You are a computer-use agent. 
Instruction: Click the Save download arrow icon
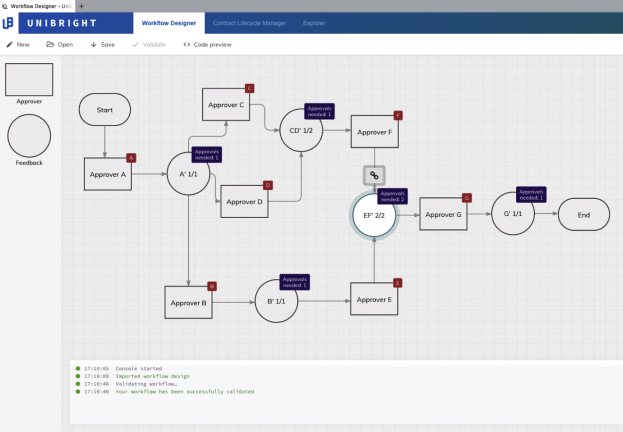click(x=94, y=45)
